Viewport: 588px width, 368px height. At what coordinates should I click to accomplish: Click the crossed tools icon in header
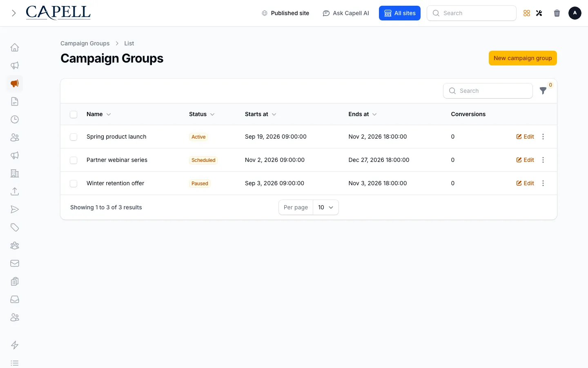539,13
